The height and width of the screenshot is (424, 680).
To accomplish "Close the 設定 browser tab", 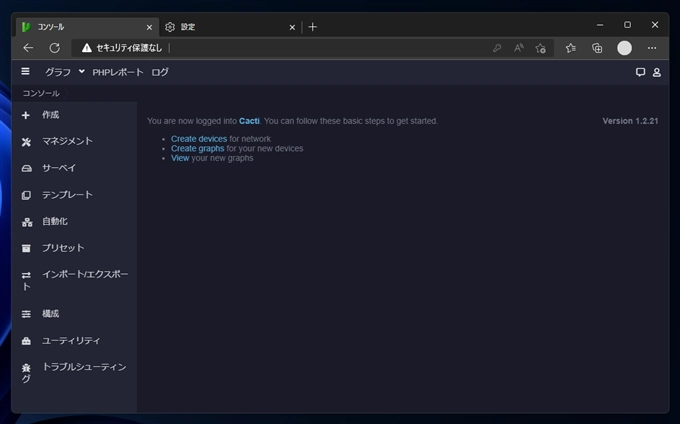I will (x=292, y=27).
